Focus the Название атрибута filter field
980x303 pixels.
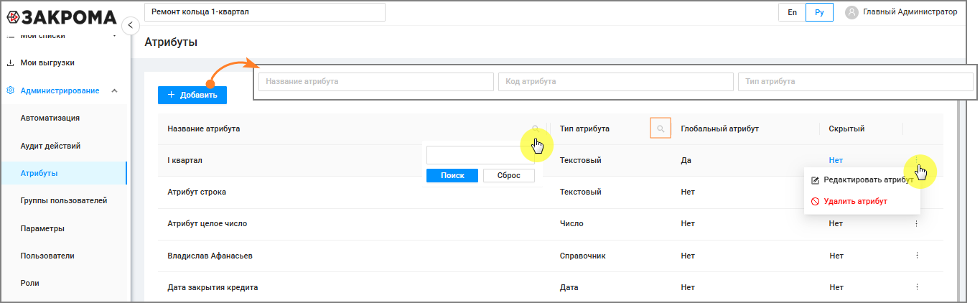click(x=376, y=81)
